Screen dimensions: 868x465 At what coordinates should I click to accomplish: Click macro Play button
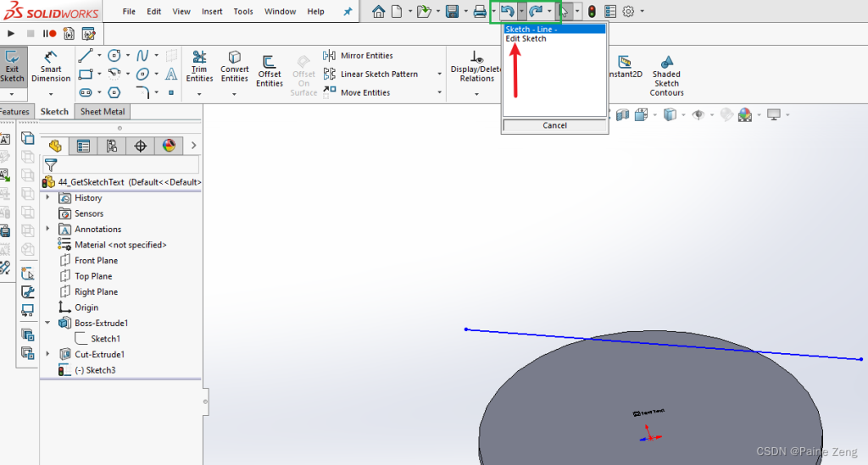pos(10,34)
